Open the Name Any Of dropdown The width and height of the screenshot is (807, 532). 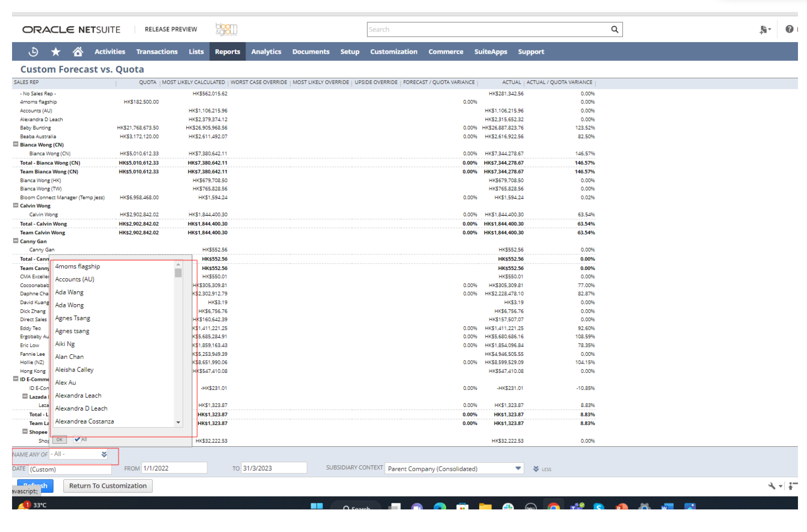79,454
